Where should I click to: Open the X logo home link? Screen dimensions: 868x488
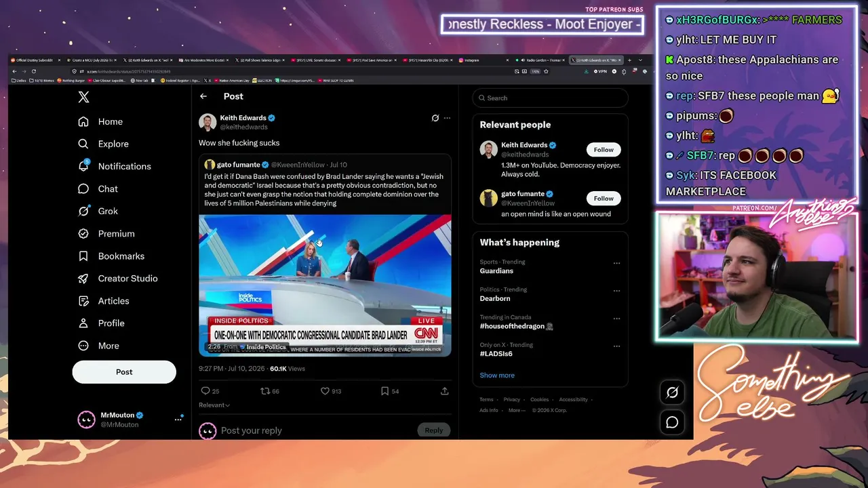pos(83,97)
